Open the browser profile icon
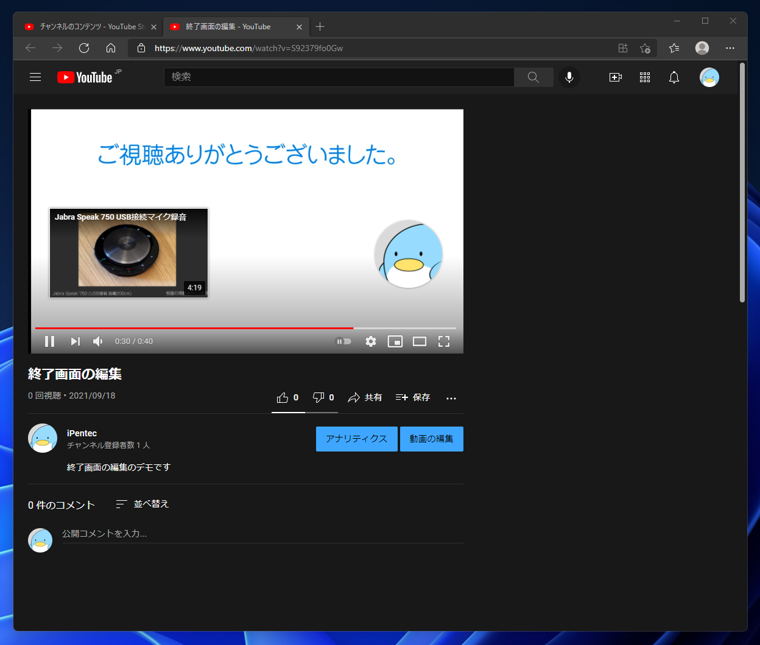 point(702,48)
